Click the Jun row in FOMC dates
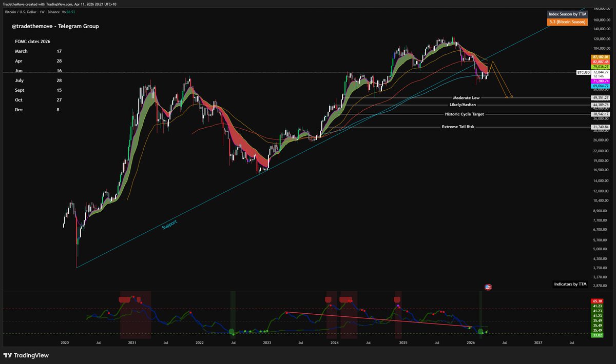616x364 pixels. click(38, 71)
